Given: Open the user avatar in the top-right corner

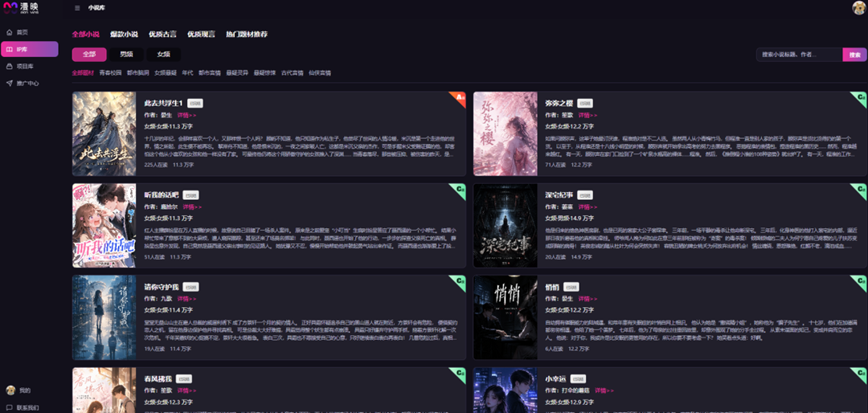Looking at the screenshot, I should point(859,8).
